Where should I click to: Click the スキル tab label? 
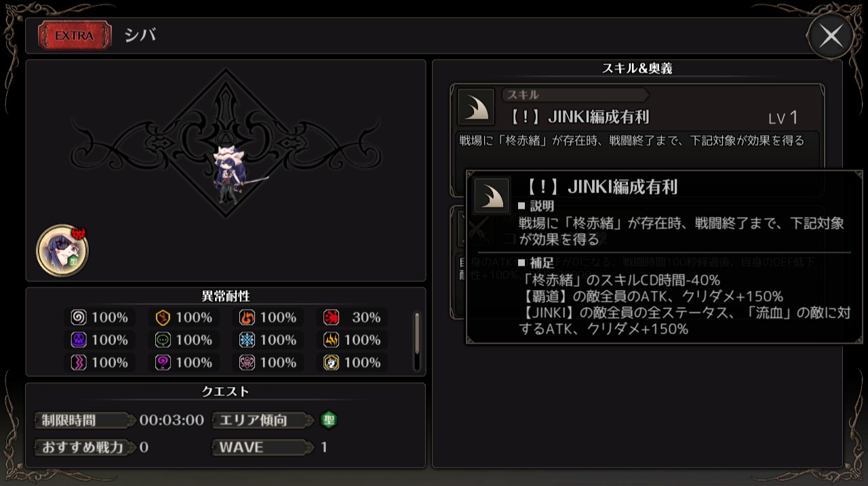[x=523, y=95]
